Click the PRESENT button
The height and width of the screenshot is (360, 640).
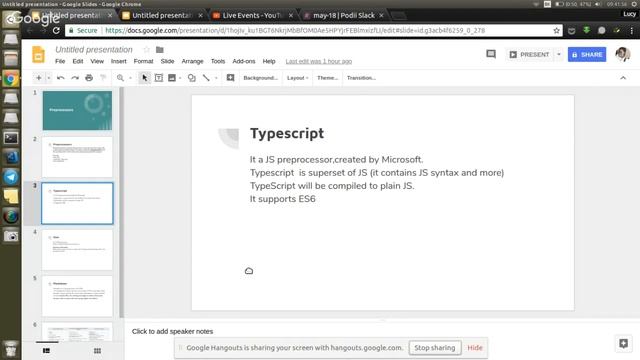click(529, 54)
